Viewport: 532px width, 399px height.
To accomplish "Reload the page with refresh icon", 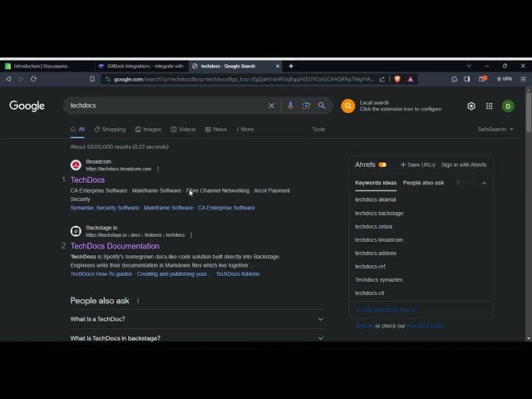I will pyautogui.click(x=33, y=79).
